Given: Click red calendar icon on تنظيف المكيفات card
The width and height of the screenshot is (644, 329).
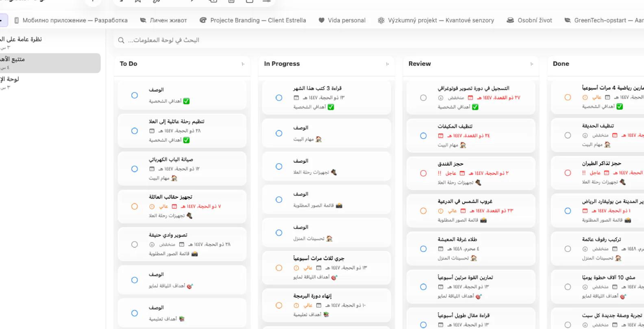Looking at the screenshot, I should tap(441, 136).
